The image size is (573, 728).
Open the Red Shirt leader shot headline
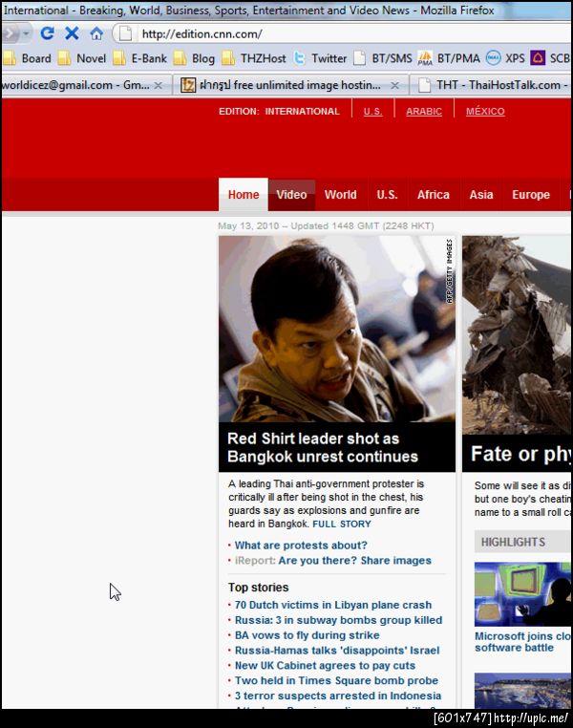323,447
